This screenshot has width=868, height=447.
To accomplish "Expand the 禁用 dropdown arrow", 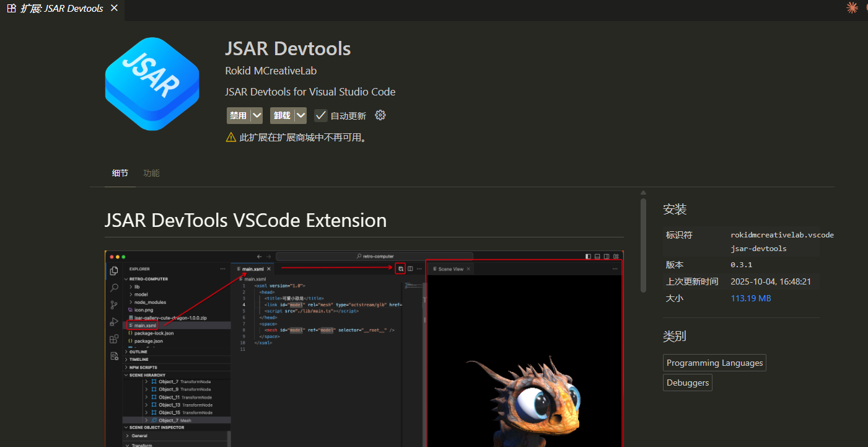I will [x=256, y=115].
